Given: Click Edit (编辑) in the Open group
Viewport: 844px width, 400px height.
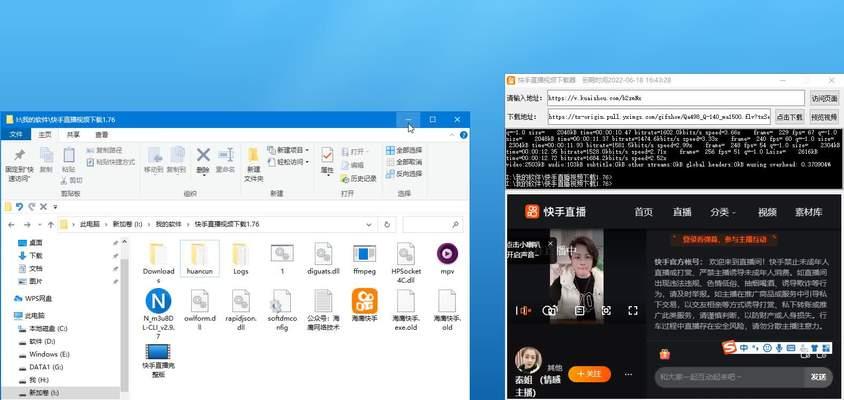Looking at the screenshot, I should tap(353, 165).
